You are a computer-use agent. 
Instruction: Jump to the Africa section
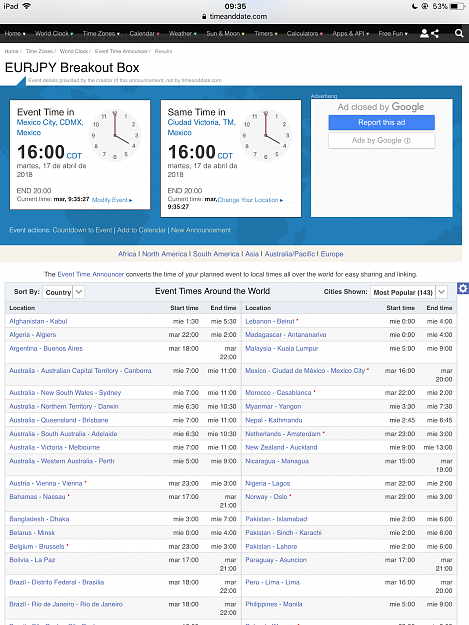point(127,254)
